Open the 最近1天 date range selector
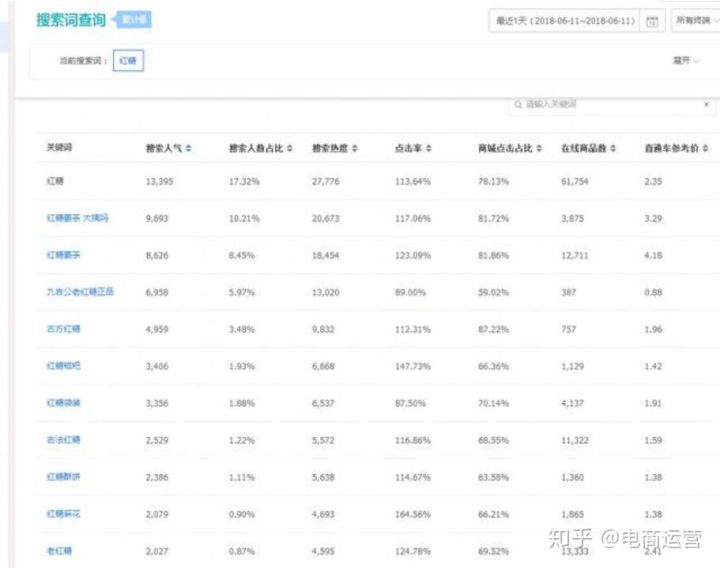The image size is (720, 568). tap(563, 21)
